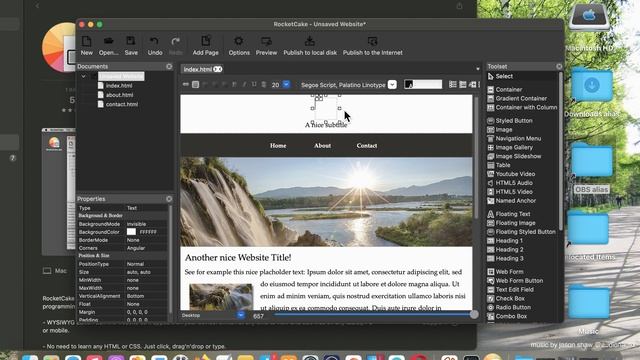The width and height of the screenshot is (640, 360).
Task: Close the index.html tab
Action: point(218,69)
